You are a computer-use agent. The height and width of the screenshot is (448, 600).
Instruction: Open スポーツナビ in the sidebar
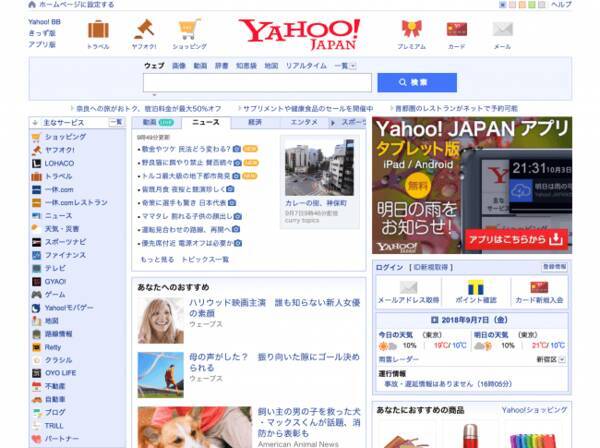tap(65, 242)
